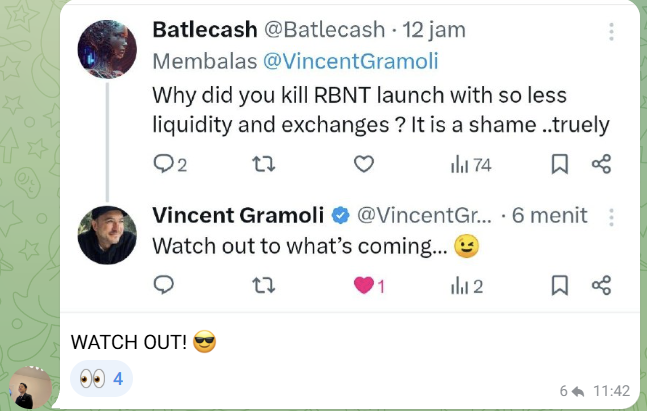This screenshot has width=647, height=411.
Task: Share the Batlecash tweet
Action: pos(601,164)
